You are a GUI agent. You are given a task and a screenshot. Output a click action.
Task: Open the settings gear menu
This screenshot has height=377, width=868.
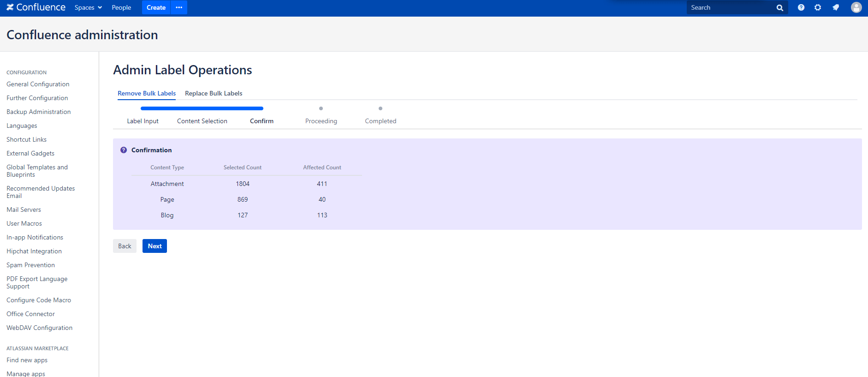(x=818, y=7)
